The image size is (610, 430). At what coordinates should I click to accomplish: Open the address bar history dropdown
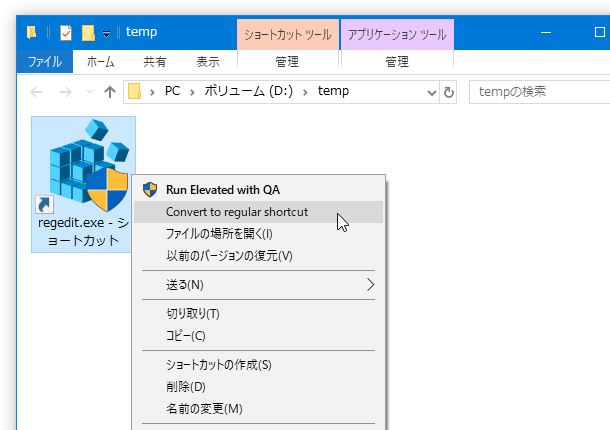click(x=431, y=93)
